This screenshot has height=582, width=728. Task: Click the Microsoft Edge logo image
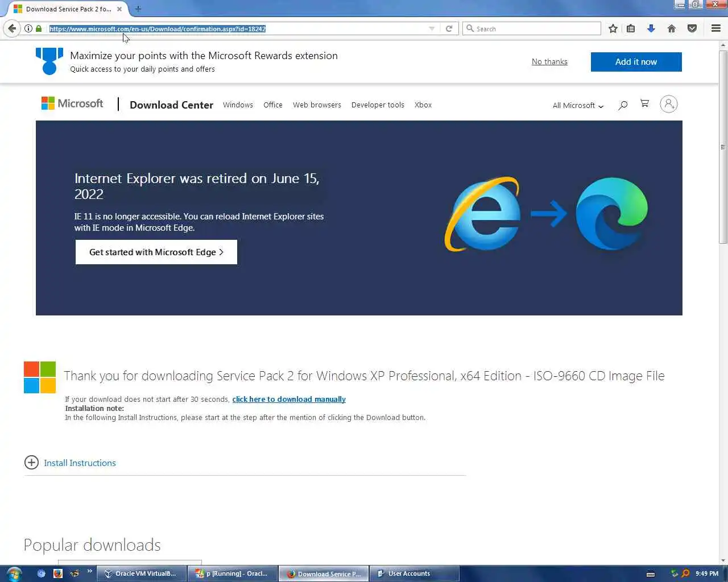(612, 214)
